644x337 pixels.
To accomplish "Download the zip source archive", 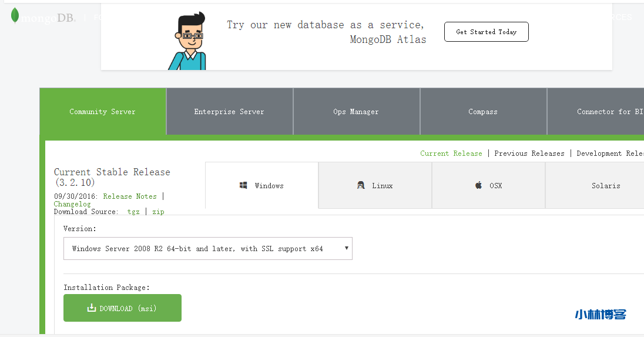I will pos(158,211).
